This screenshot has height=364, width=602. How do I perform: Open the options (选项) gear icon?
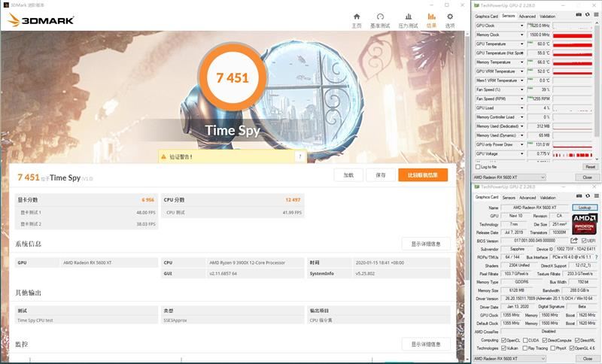[x=450, y=17]
